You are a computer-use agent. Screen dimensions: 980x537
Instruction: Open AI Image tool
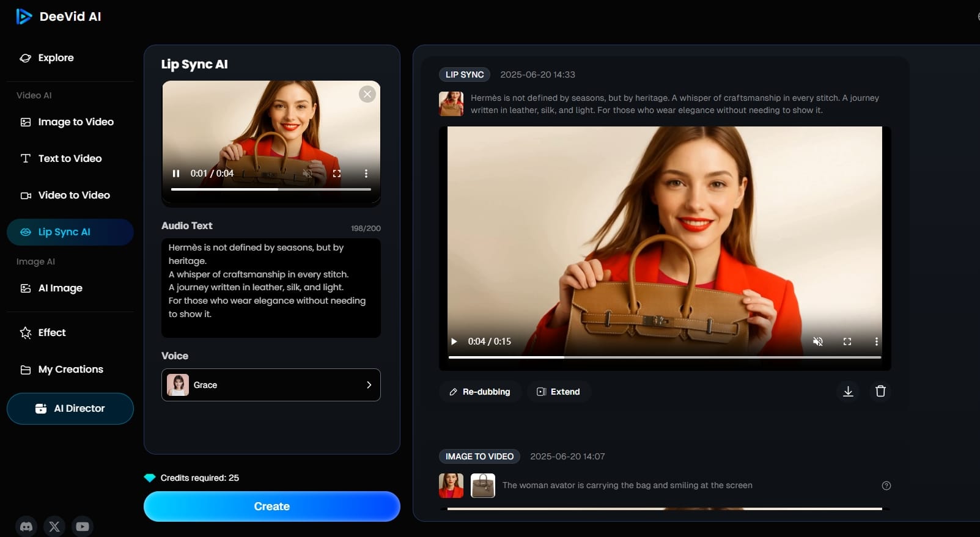[x=70, y=288]
